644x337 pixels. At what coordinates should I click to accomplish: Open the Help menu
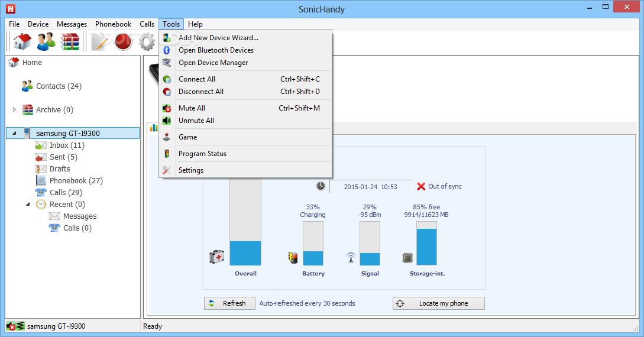click(196, 24)
